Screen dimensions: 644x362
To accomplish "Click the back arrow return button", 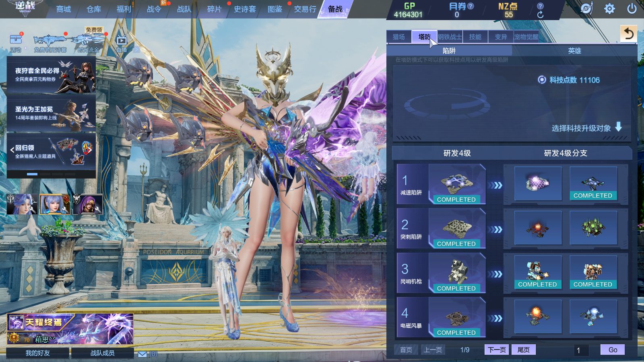I will click(x=629, y=33).
